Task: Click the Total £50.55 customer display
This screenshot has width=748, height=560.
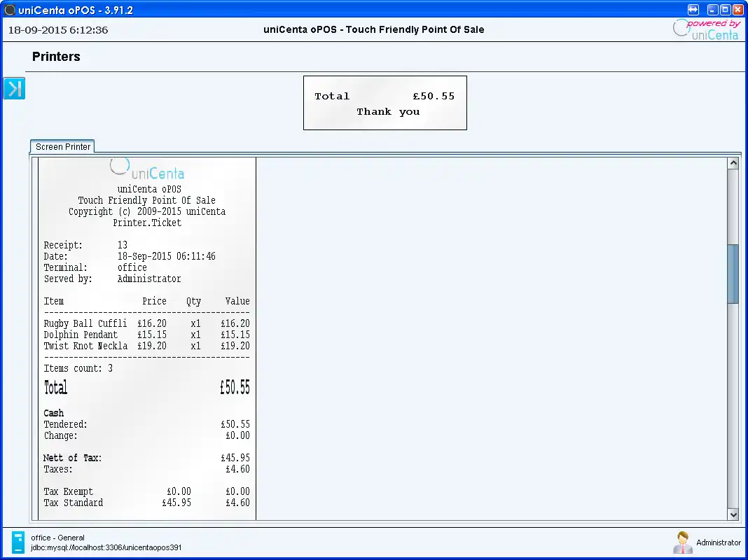Action: (385, 102)
